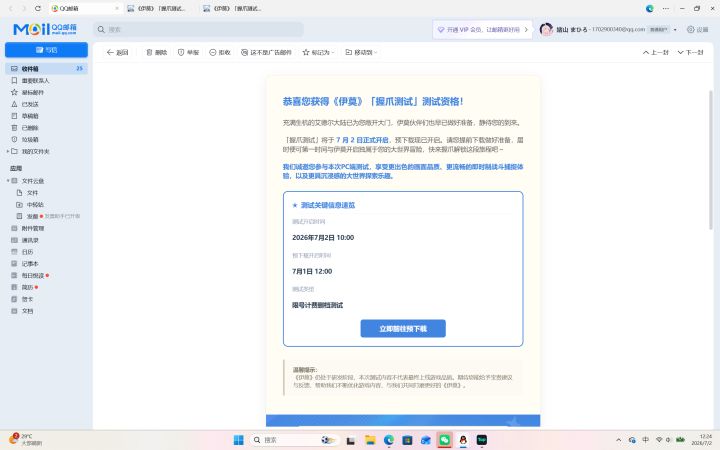Click the weather widget on taskbar
Screen dimensions: 720x450
(x=27, y=439)
